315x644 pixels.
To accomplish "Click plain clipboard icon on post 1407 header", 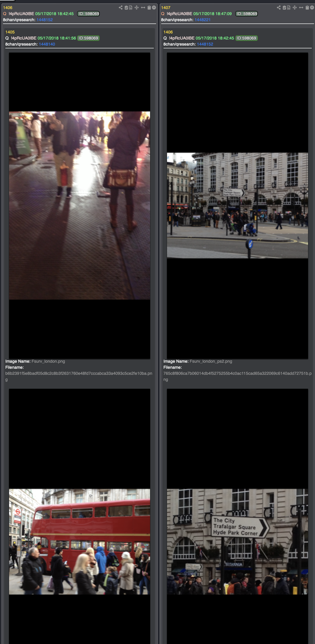I will [307, 7].
